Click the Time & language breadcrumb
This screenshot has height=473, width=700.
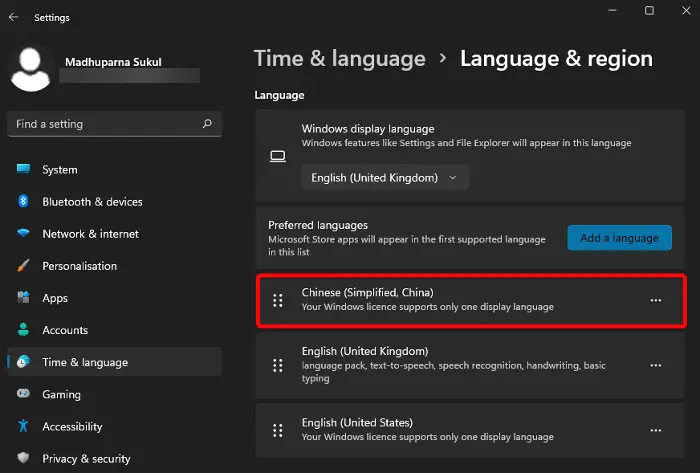coord(340,59)
